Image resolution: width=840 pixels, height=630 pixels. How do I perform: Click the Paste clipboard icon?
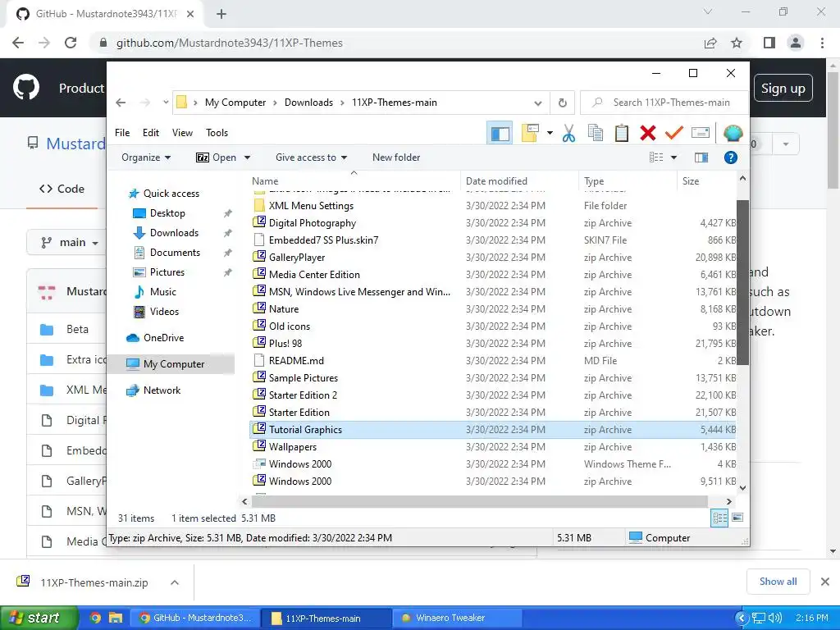pos(622,133)
